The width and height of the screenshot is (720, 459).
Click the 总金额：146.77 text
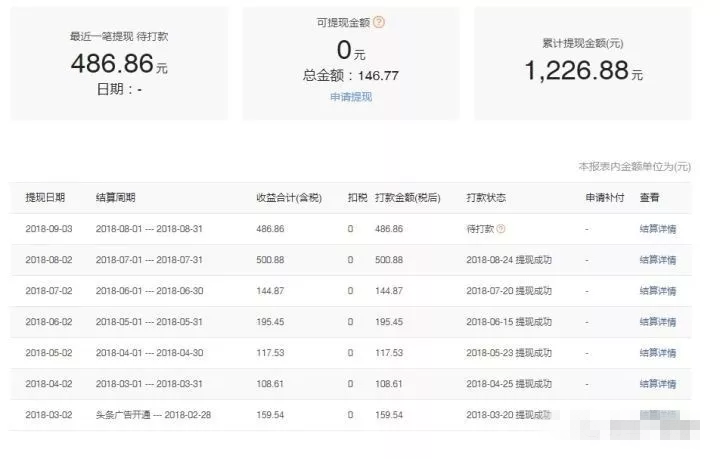[x=350, y=75]
